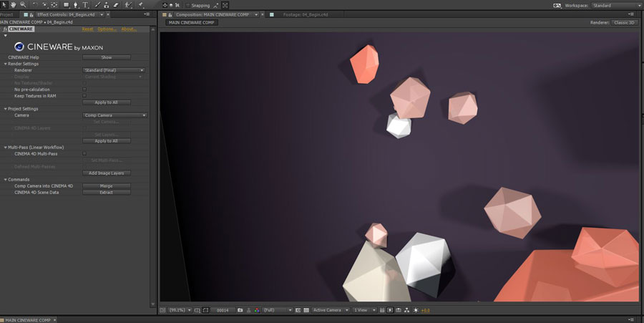Open the Active Camera view dropdown
The image size is (644, 323).
tap(330, 310)
